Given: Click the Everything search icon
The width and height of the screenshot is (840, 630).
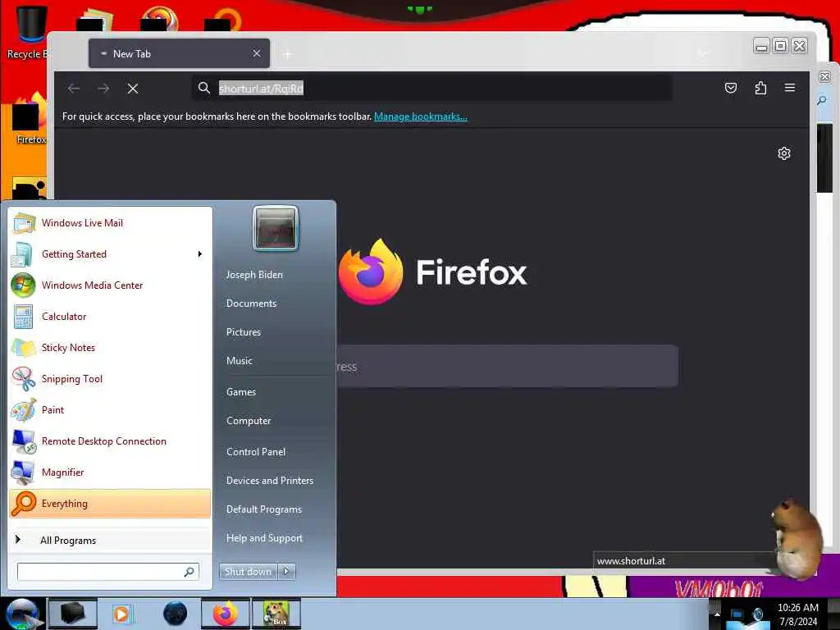Looking at the screenshot, I should [x=24, y=504].
